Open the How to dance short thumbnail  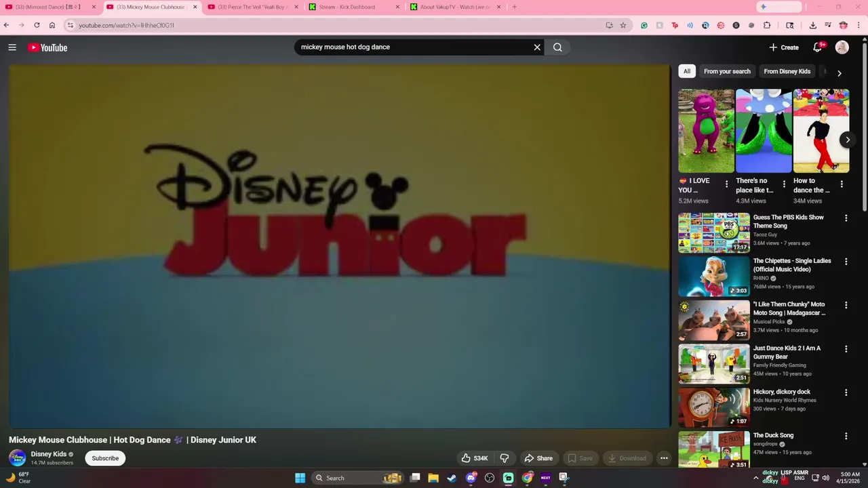821,131
